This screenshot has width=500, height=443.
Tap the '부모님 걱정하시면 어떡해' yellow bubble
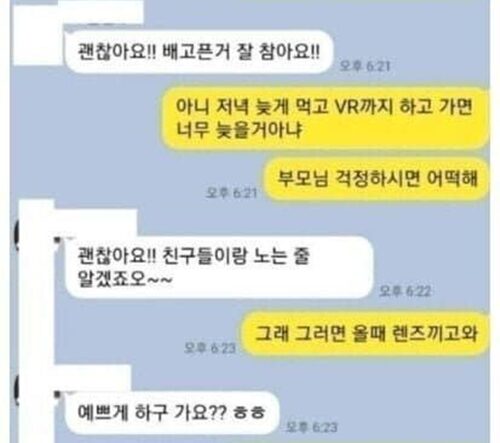pos(377,179)
